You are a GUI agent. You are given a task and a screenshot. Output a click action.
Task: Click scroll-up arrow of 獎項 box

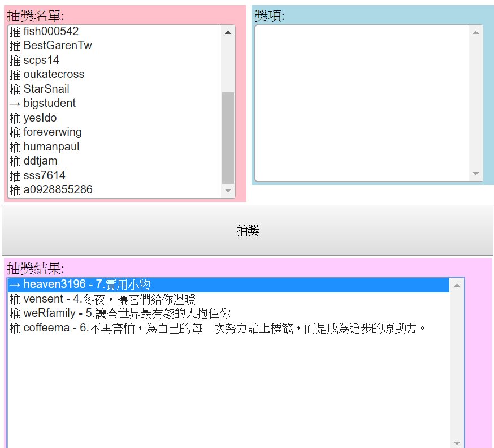[x=476, y=32]
